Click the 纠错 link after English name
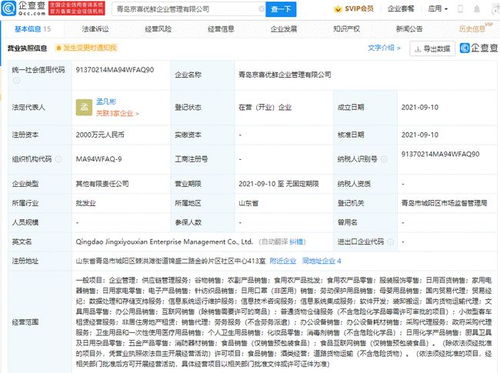This screenshot has height=373, width=500. (297, 242)
